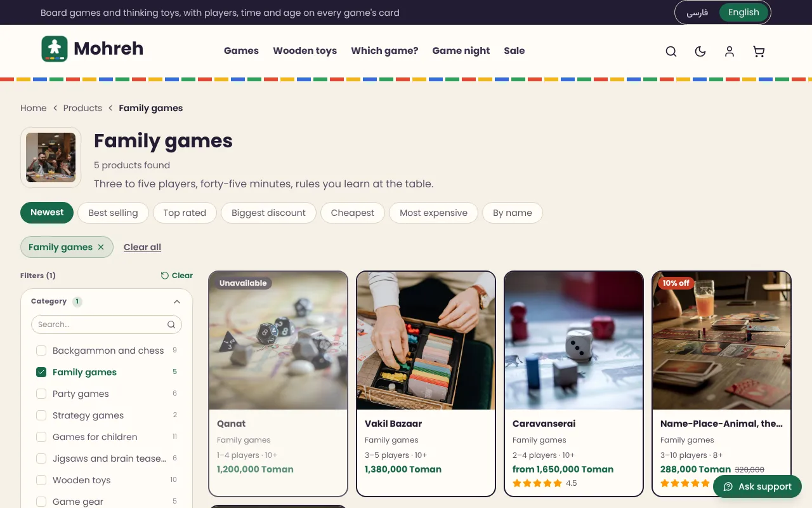Open the Which game? menu item
The height and width of the screenshot is (508, 812).
click(384, 51)
